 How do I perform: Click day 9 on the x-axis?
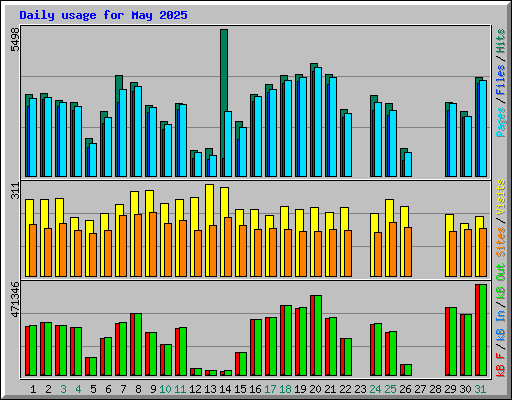click(x=153, y=389)
